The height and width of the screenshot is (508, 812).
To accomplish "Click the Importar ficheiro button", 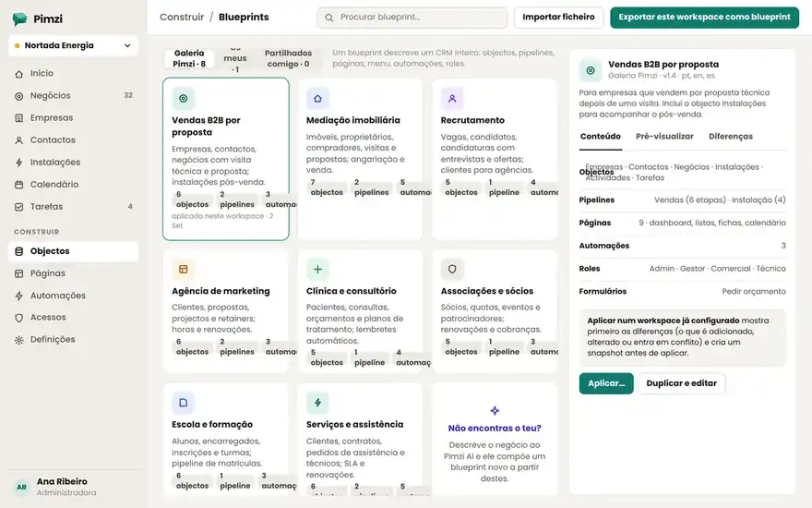I will [558, 18].
